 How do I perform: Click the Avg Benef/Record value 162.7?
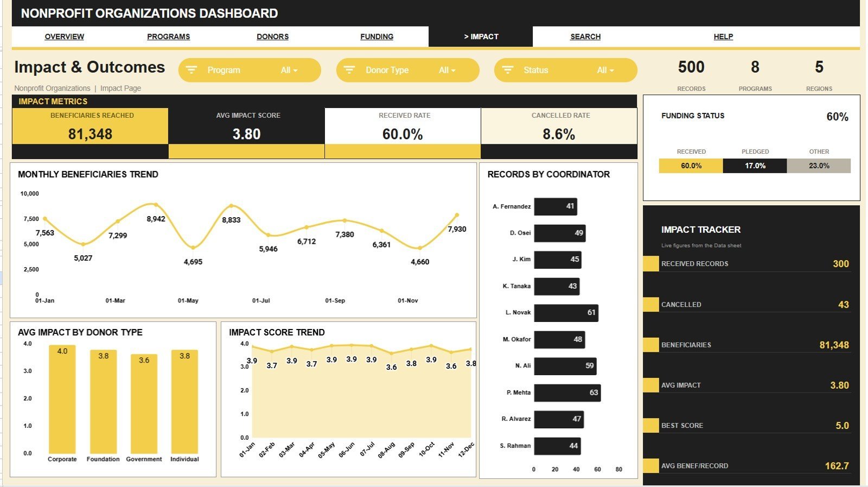coord(837,466)
